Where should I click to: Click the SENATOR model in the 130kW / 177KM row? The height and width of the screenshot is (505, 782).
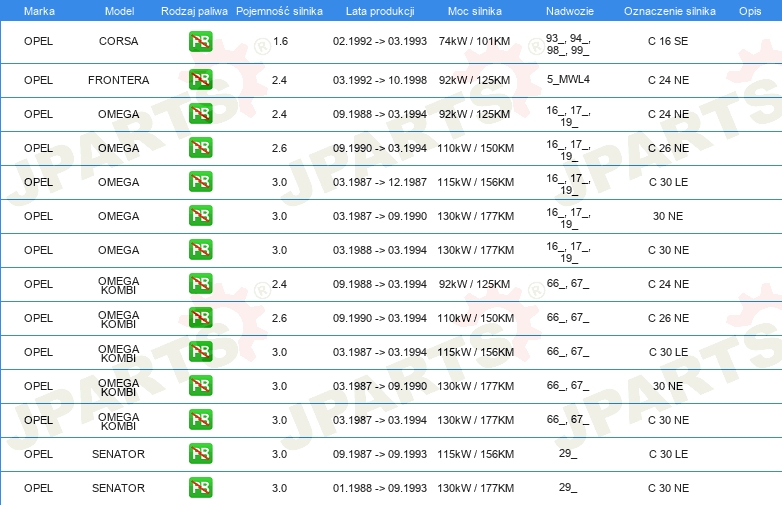tap(118, 488)
